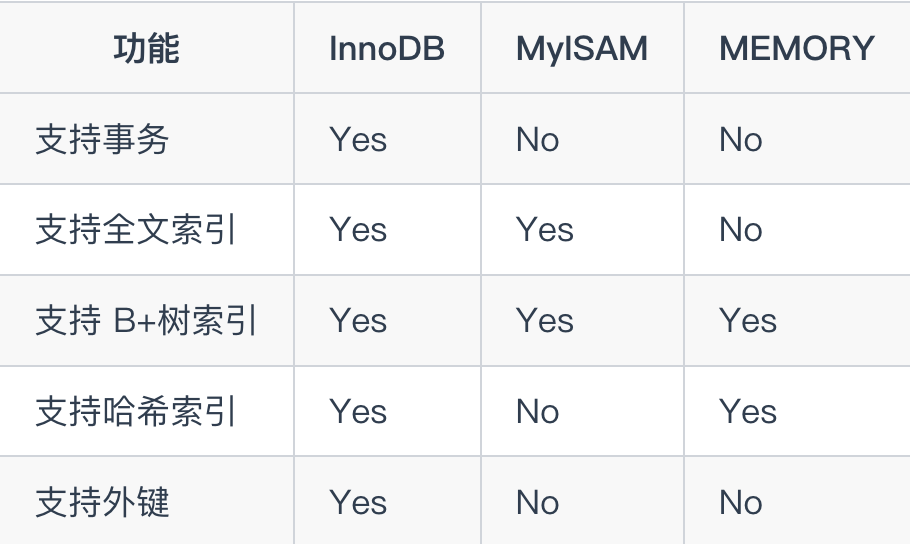Select the MEMORY column header
This screenshot has height=544, width=910.
[x=796, y=48]
